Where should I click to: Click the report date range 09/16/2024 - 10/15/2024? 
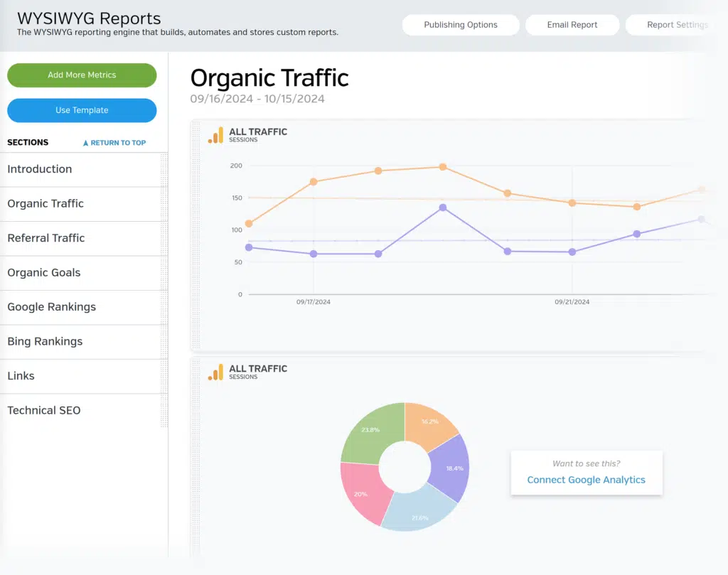[257, 99]
